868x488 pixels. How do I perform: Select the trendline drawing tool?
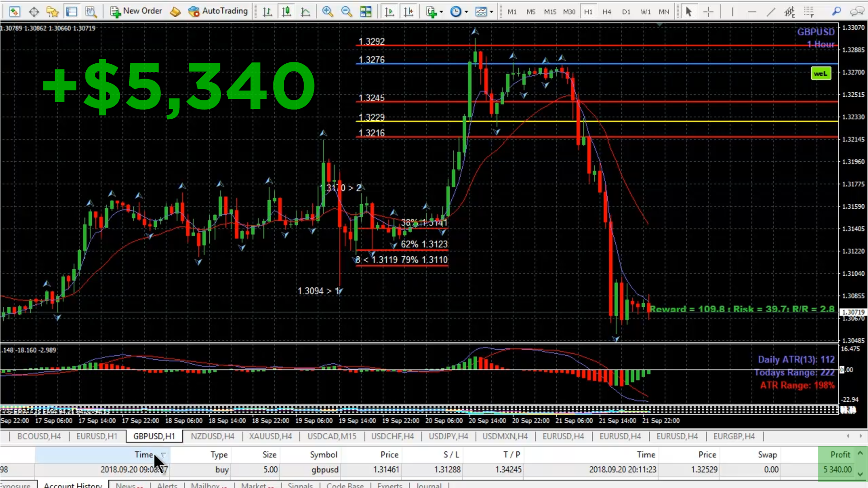click(x=771, y=11)
